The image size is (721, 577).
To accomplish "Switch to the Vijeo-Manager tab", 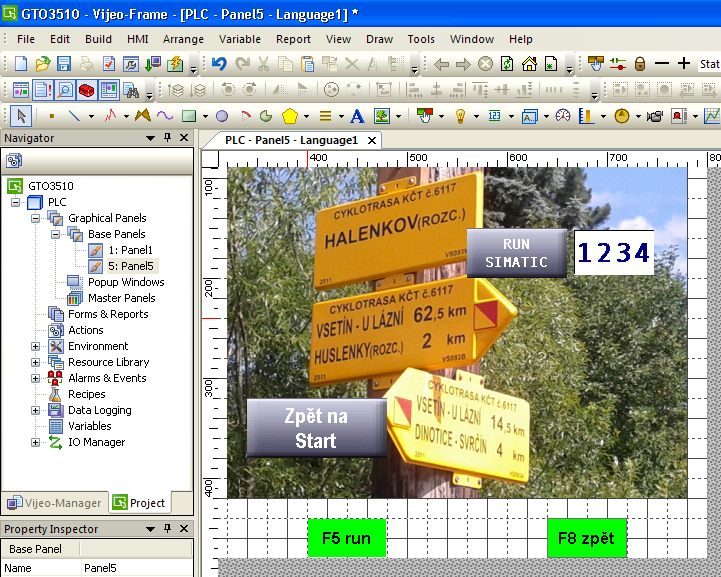I will (x=54, y=503).
